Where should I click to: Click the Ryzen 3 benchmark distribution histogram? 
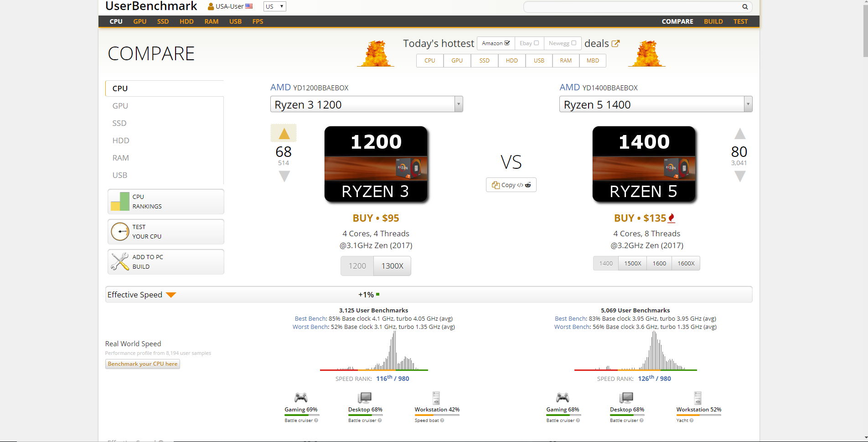click(x=374, y=350)
